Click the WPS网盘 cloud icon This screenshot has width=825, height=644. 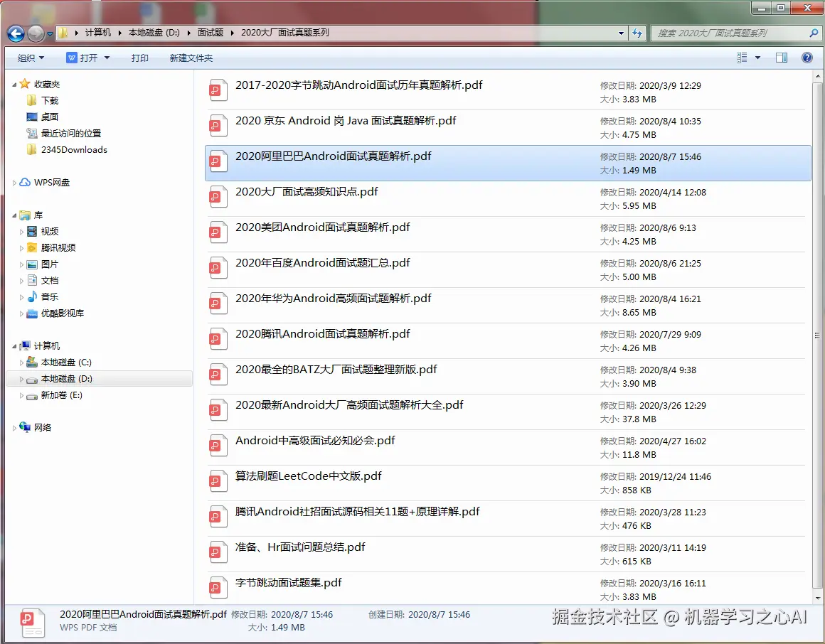tap(25, 183)
